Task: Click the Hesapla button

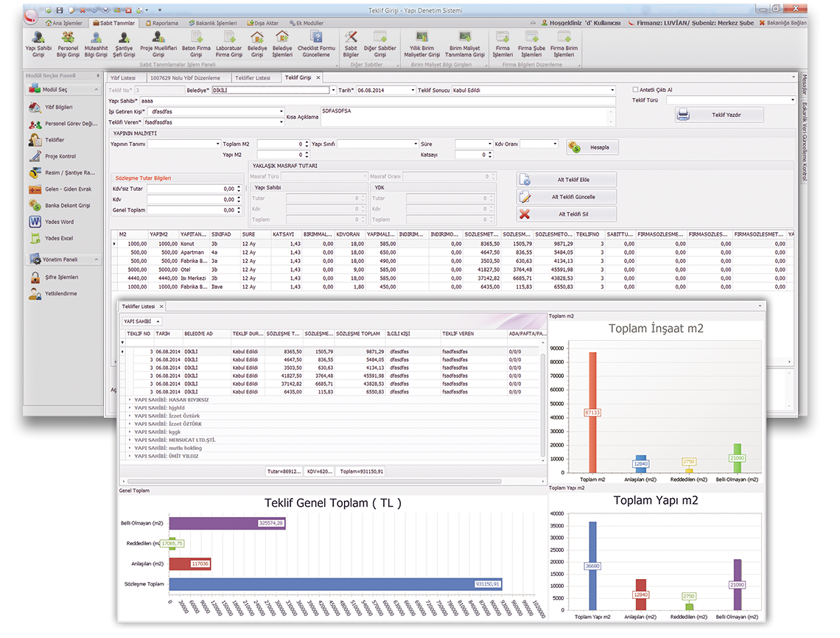Action: (592, 147)
